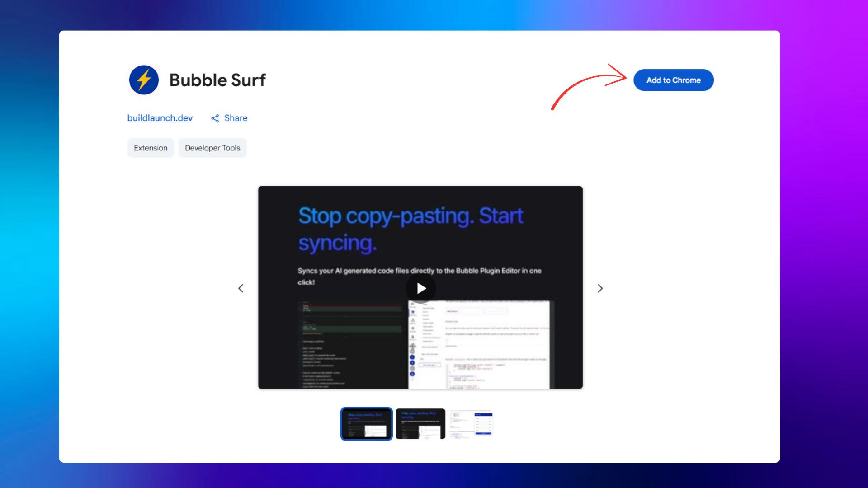
Task: Advance to the next screenshot with right chevron
Action: coord(600,288)
